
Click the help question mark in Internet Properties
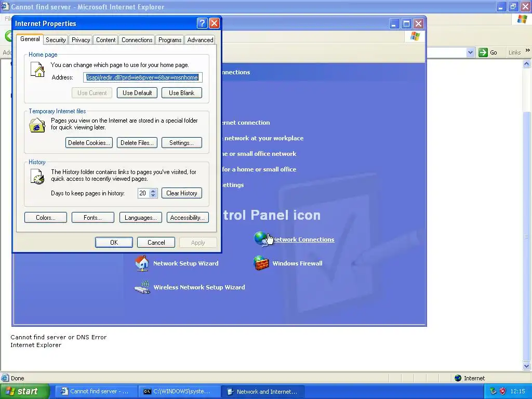pos(202,23)
